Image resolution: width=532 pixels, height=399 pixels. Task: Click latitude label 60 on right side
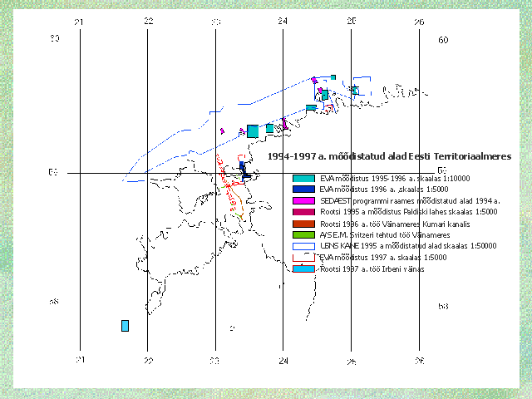[x=443, y=40]
